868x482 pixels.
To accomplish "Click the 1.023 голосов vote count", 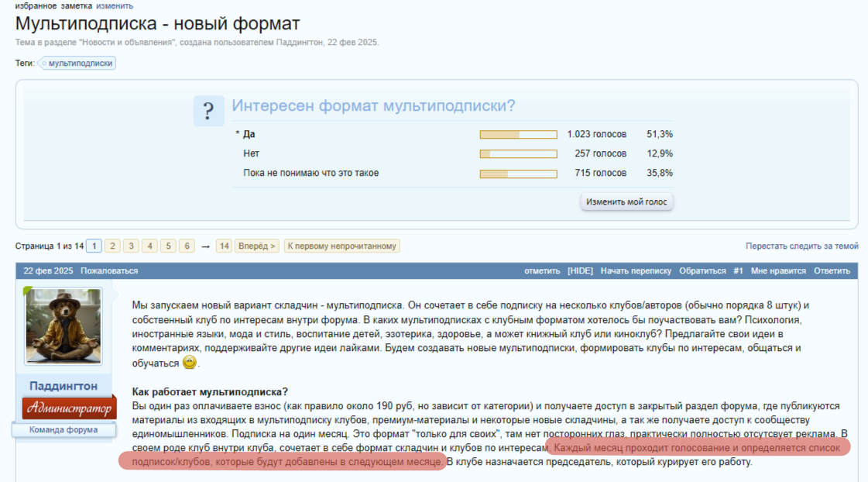I will (x=597, y=134).
